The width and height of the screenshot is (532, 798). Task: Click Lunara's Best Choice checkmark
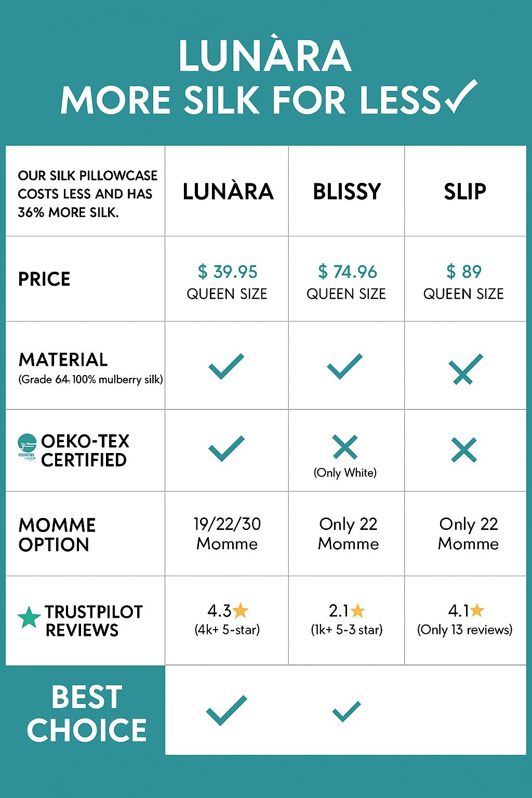click(227, 710)
